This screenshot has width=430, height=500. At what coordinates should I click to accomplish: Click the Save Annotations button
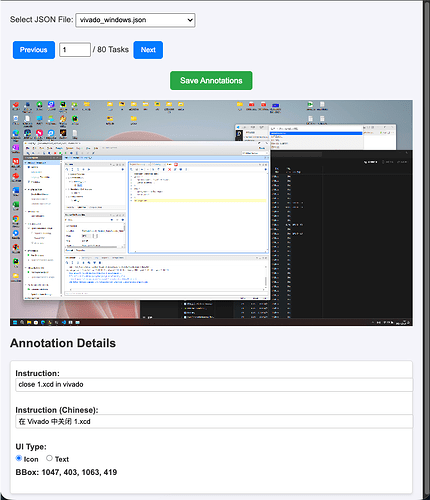tap(211, 81)
